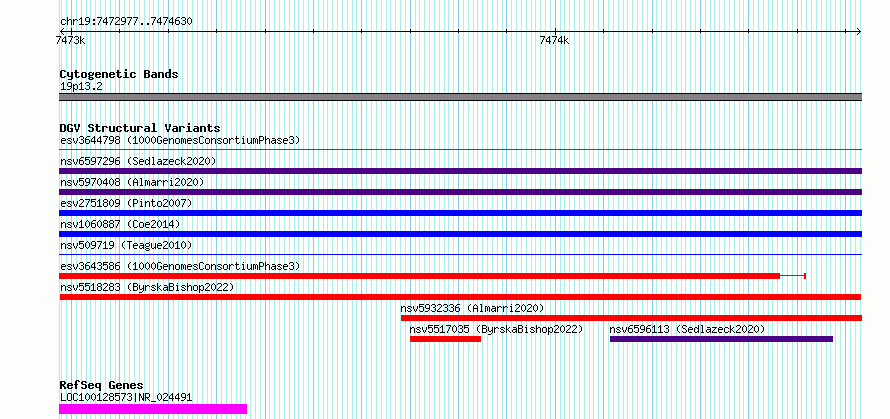Open the nsv5970408 (Almarri2020) label
Screen dimensions: 890x419
(132, 182)
